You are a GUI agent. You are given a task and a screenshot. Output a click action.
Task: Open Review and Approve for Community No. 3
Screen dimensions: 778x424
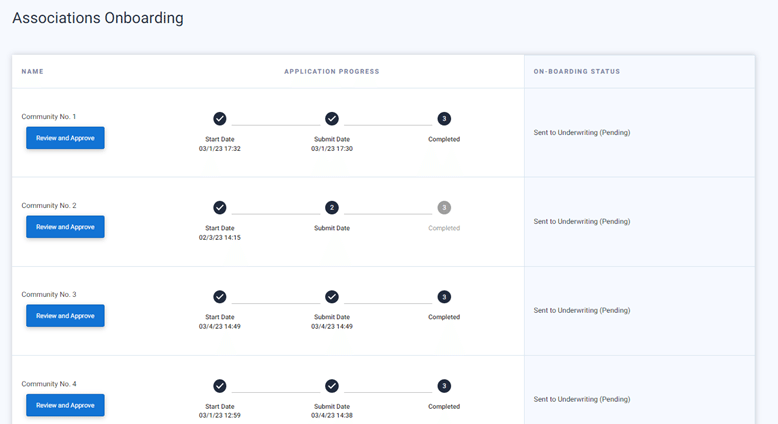click(65, 315)
